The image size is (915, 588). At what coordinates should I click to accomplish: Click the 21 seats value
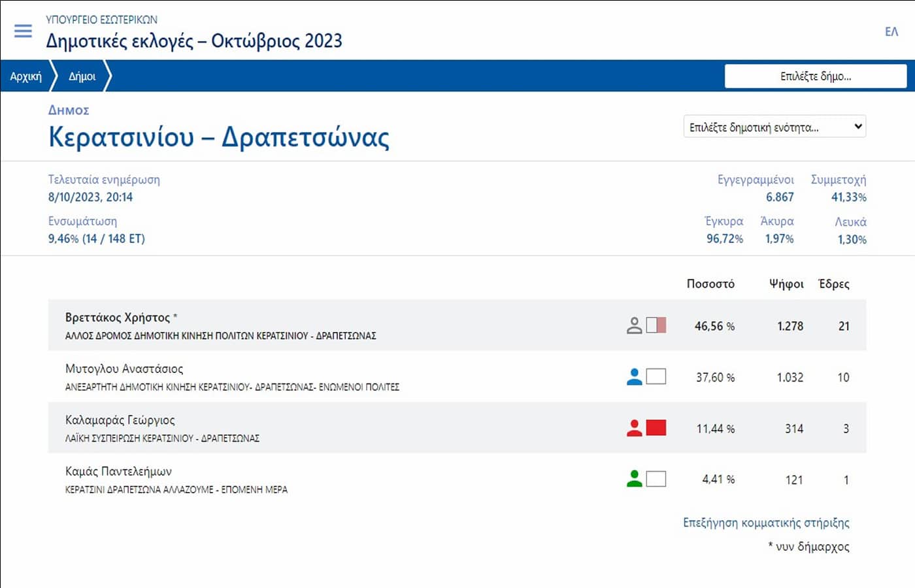tap(844, 326)
